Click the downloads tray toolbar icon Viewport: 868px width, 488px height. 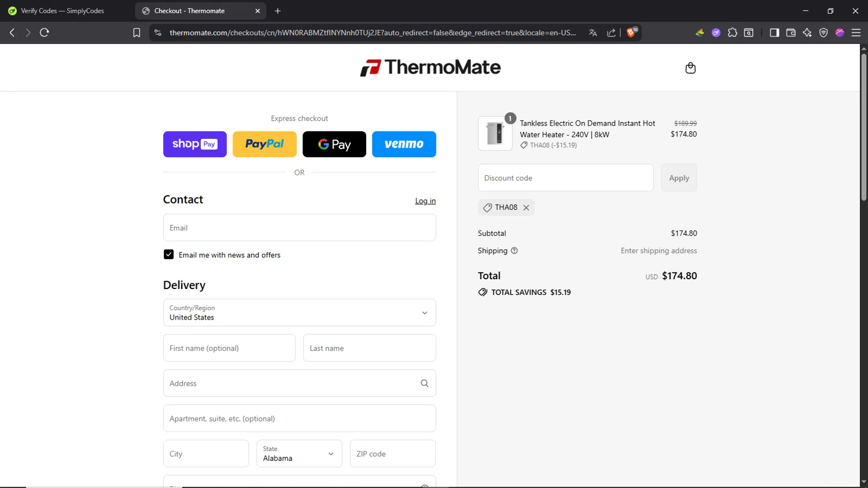749,33
